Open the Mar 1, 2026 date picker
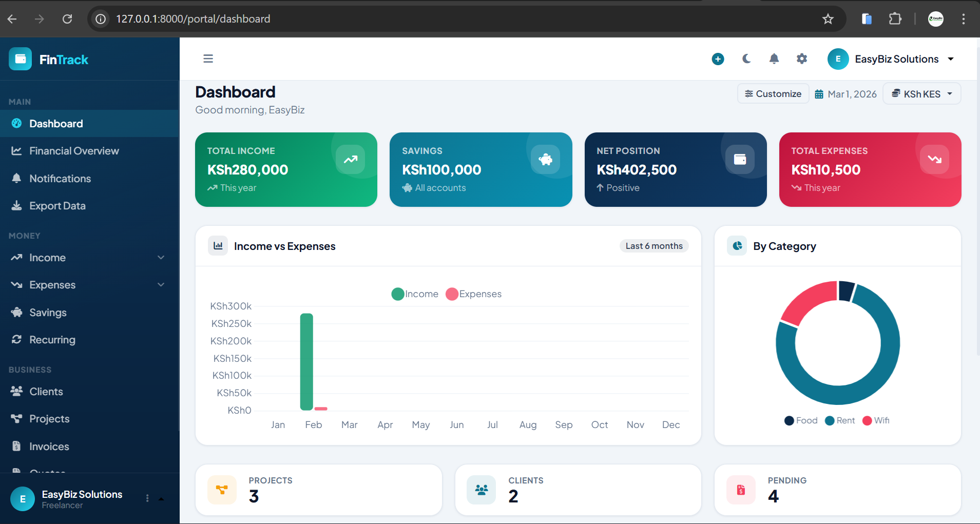 click(x=845, y=93)
